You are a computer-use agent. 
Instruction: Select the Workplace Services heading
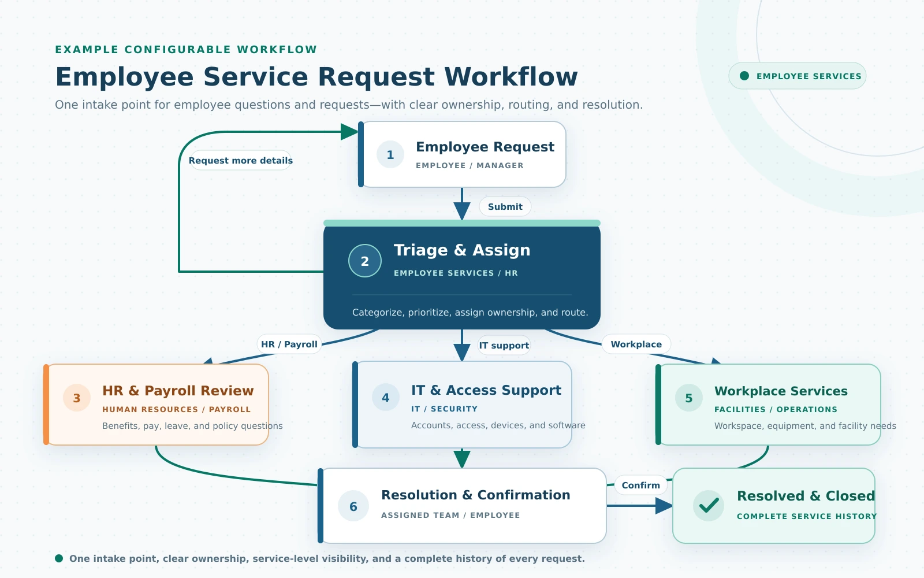pos(781,391)
